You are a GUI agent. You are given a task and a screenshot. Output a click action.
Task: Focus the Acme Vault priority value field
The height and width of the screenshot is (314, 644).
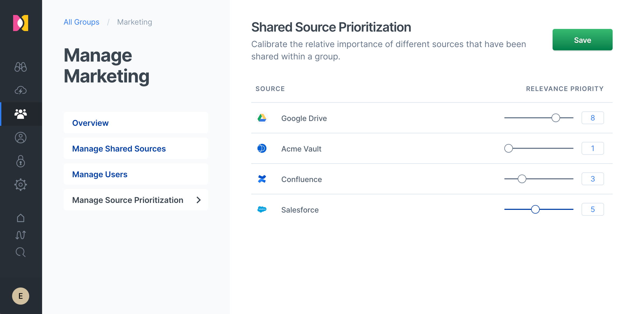coord(593,148)
